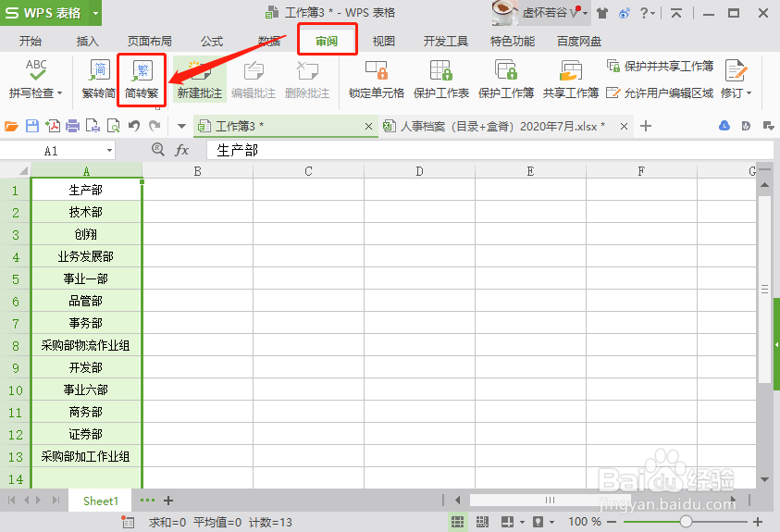The image size is (780, 532).
Task: Click export to PDF icon
Action: pos(53,126)
